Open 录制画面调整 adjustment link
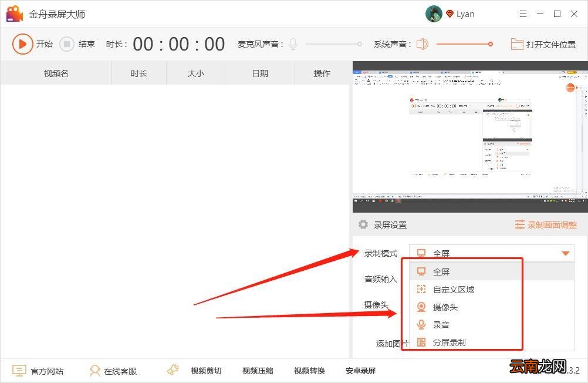Screen dimensions: 588x383 [552, 225]
